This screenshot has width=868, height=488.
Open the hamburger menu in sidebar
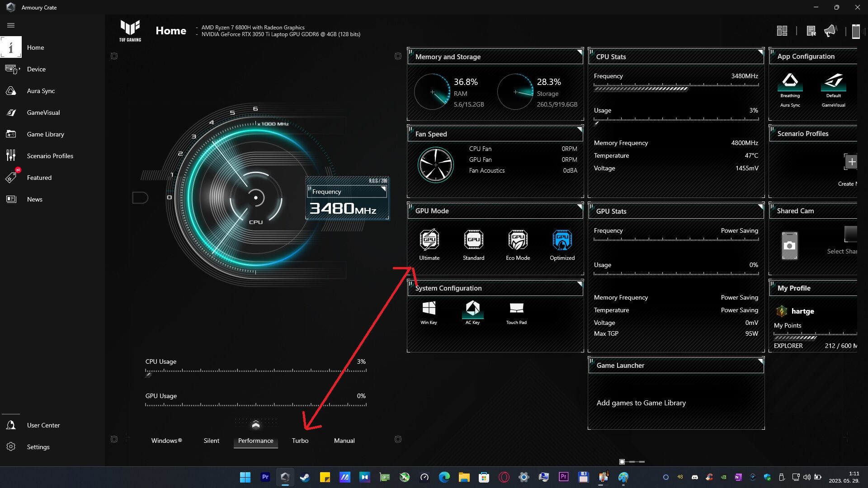pyautogui.click(x=11, y=25)
